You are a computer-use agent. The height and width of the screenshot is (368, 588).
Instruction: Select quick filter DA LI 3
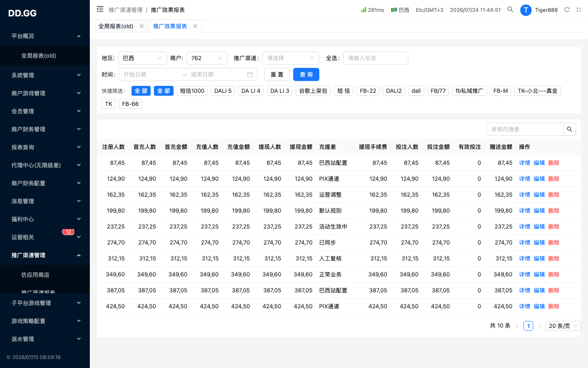(x=280, y=91)
